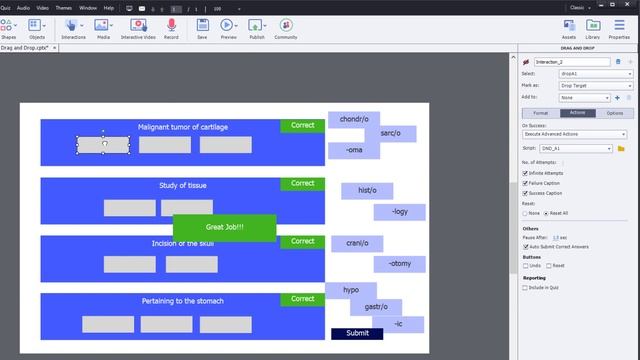Select the Great Job!!! success caption
Image resolution: width=640 pixels, height=360 pixels.
[x=224, y=227]
